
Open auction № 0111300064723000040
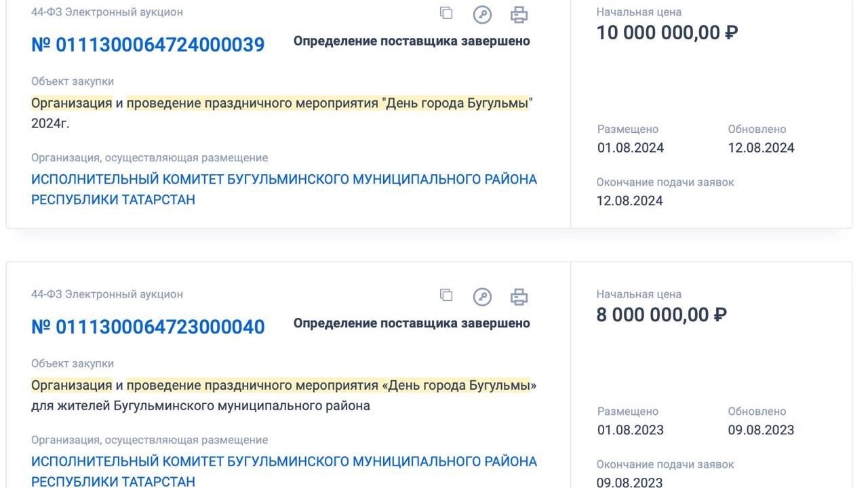pos(148,327)
